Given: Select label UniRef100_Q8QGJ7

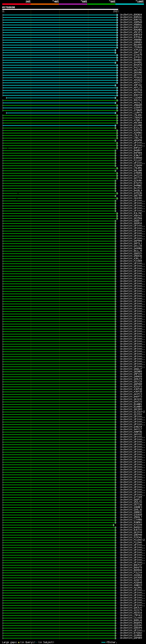Looking at the screenshot, I should pyautogui.click(x=131, y=369).
